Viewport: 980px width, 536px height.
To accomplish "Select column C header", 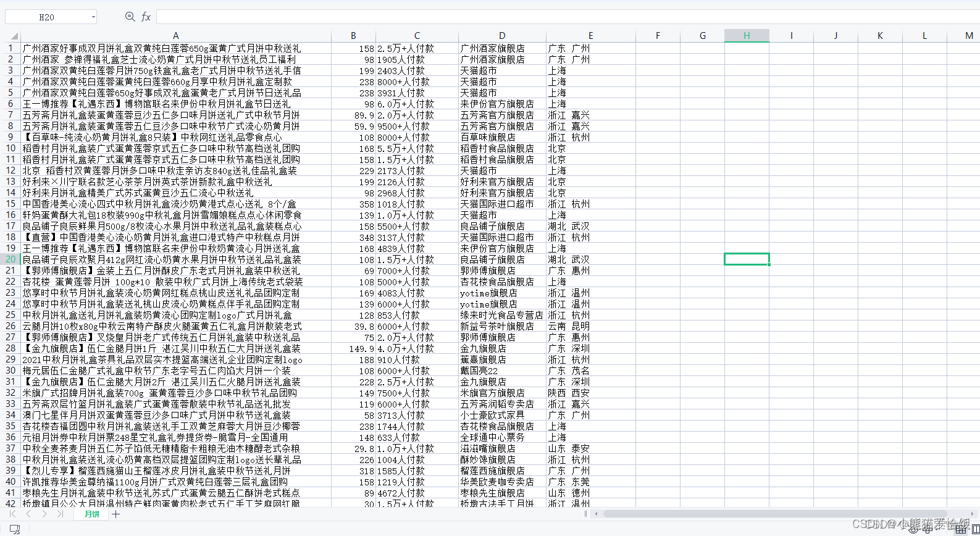I will (417, 36).
